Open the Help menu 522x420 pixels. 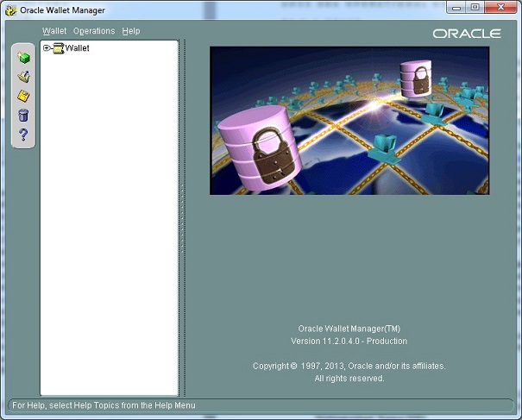[x=131, y=31]
